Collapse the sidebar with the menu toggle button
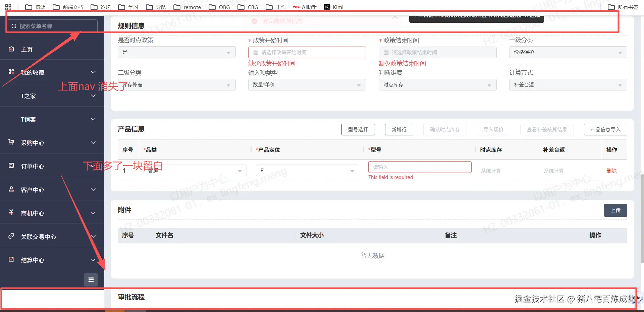Screen dimensions: 644x312 point(91,280)
